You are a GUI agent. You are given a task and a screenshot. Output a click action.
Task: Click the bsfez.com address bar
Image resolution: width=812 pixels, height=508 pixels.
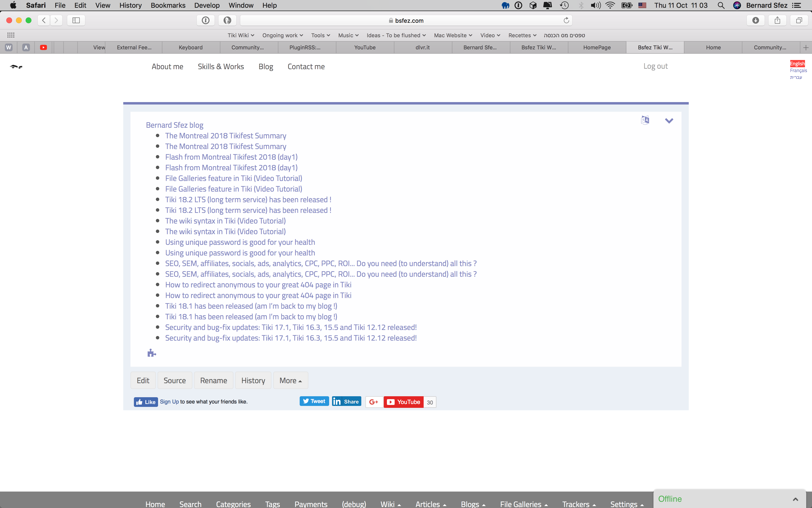pyautogui.click(x=406, y=21)
